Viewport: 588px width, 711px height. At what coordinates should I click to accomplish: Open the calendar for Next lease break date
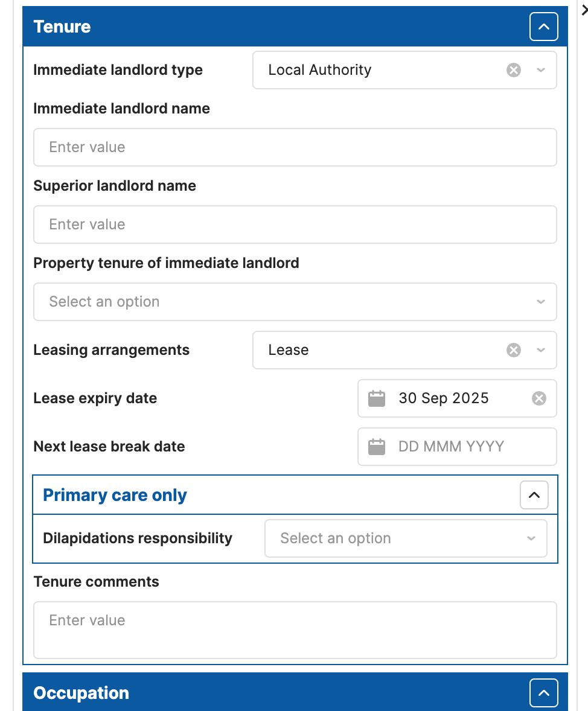click(x=376, y=447)
